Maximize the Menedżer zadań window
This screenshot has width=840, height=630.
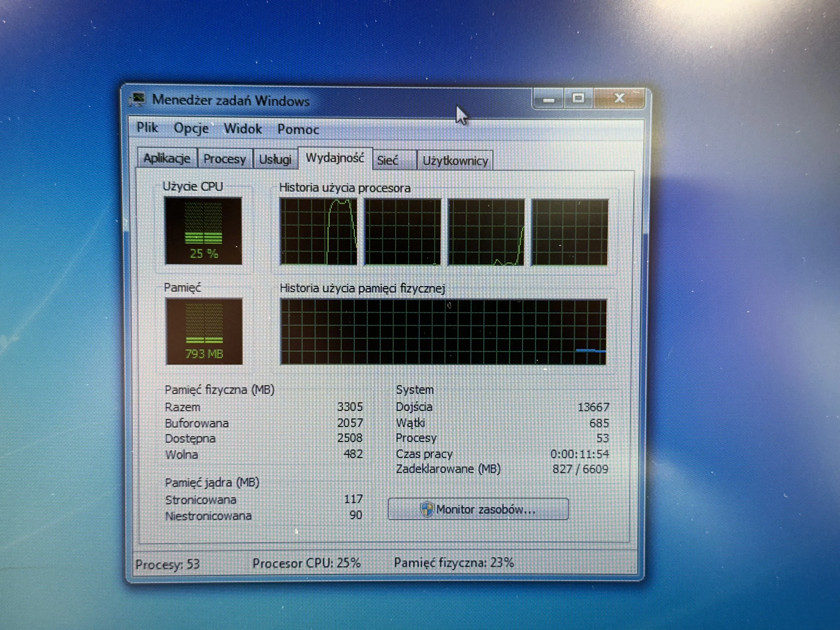578,98
